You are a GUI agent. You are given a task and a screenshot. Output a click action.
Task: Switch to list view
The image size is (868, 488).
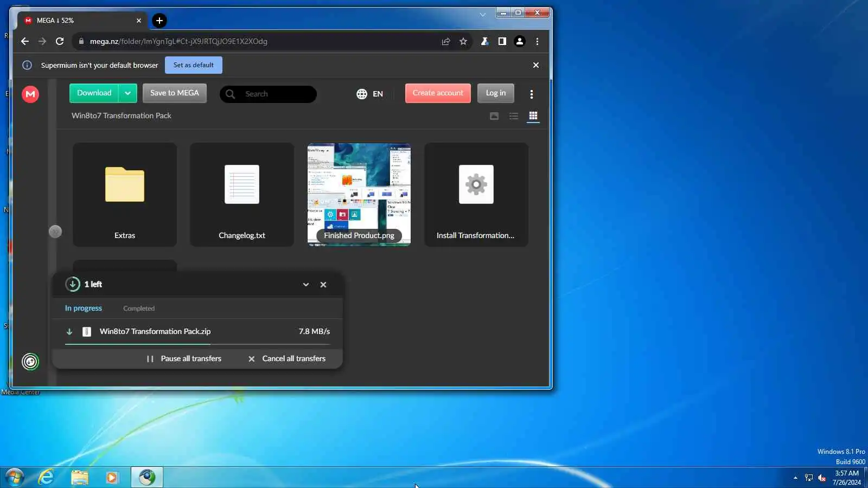click(x=514, y=116)
